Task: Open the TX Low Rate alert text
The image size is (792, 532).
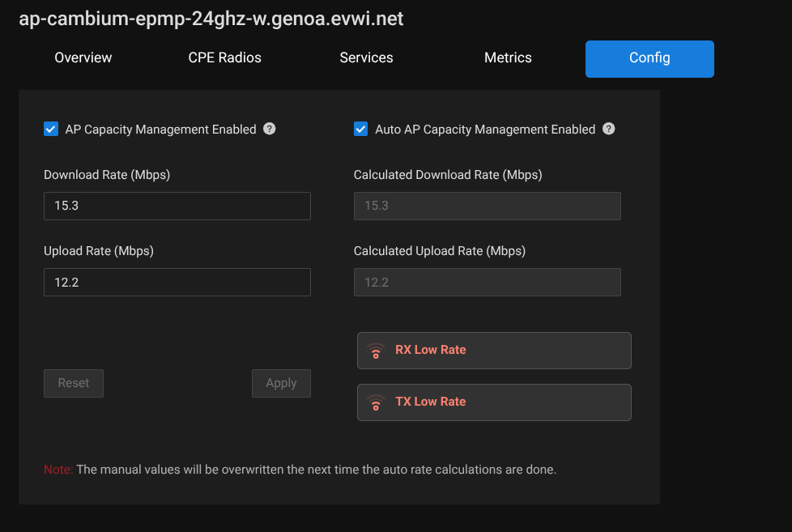Action: point(431,402)
